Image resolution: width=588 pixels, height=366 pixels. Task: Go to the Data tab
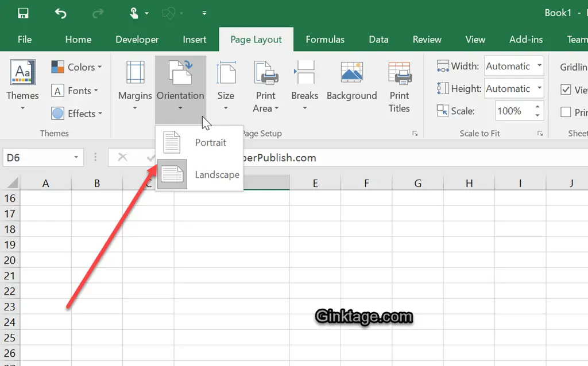click(x=379, y=40)
